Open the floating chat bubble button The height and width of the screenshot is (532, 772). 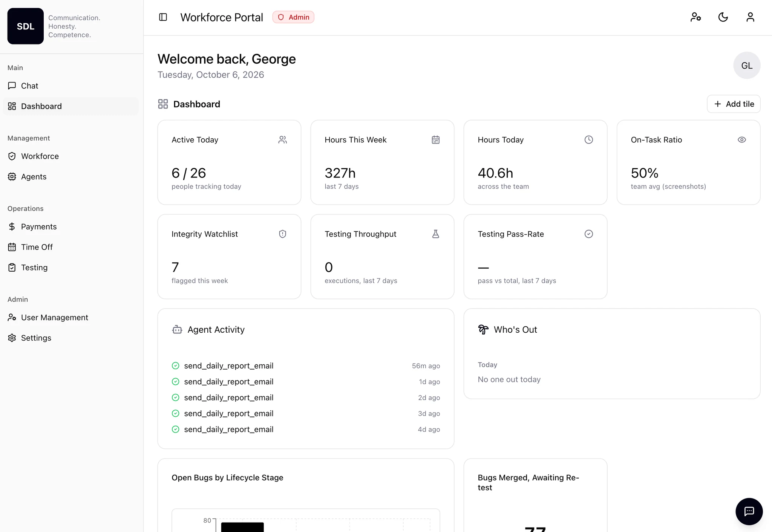tap(749, 511)
